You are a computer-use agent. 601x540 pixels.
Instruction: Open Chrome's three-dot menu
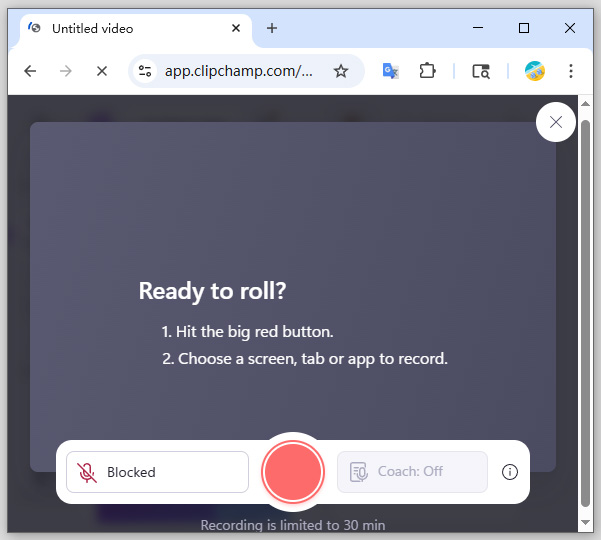571,71
